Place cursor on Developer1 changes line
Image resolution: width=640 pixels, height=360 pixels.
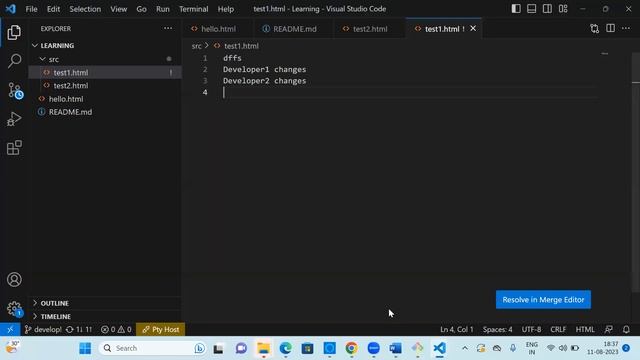point(264,69)
